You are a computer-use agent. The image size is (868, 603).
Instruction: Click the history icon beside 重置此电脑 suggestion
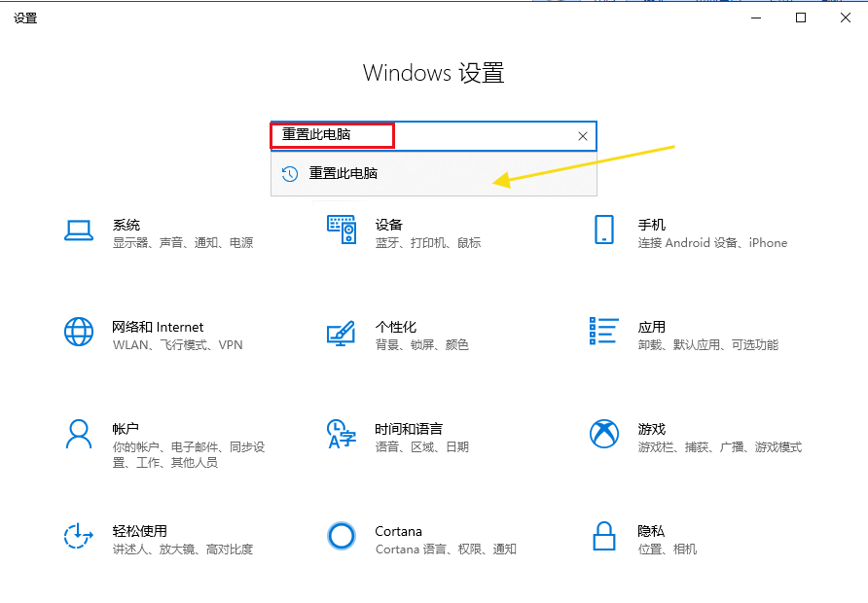290,174
